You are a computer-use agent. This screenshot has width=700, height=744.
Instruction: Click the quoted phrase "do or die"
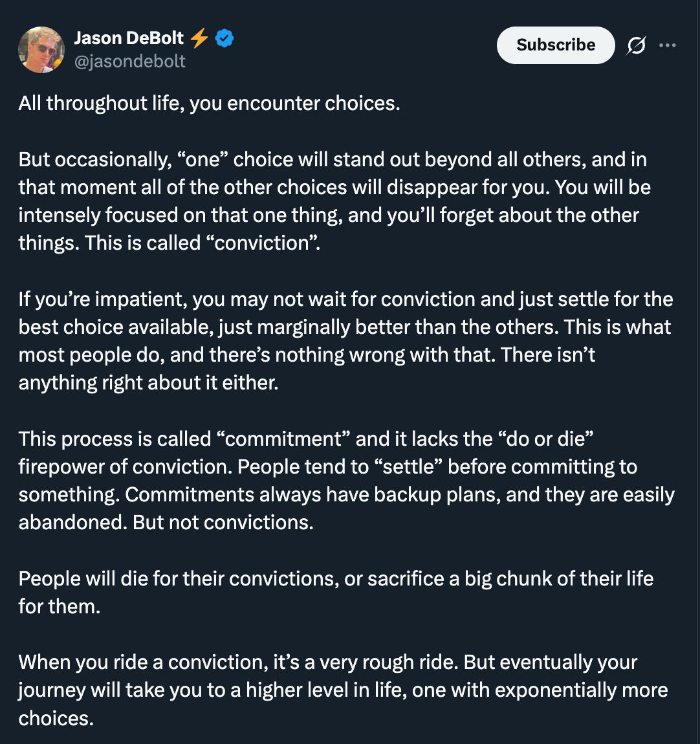click(546, 439)
